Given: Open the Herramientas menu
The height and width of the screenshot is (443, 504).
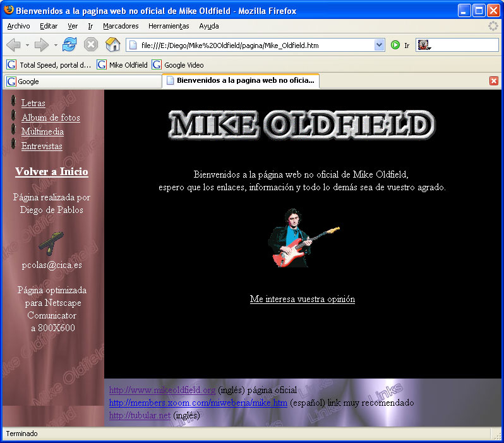Looking at the screenshot, I should pyautogui.click(x=169, y=26).
